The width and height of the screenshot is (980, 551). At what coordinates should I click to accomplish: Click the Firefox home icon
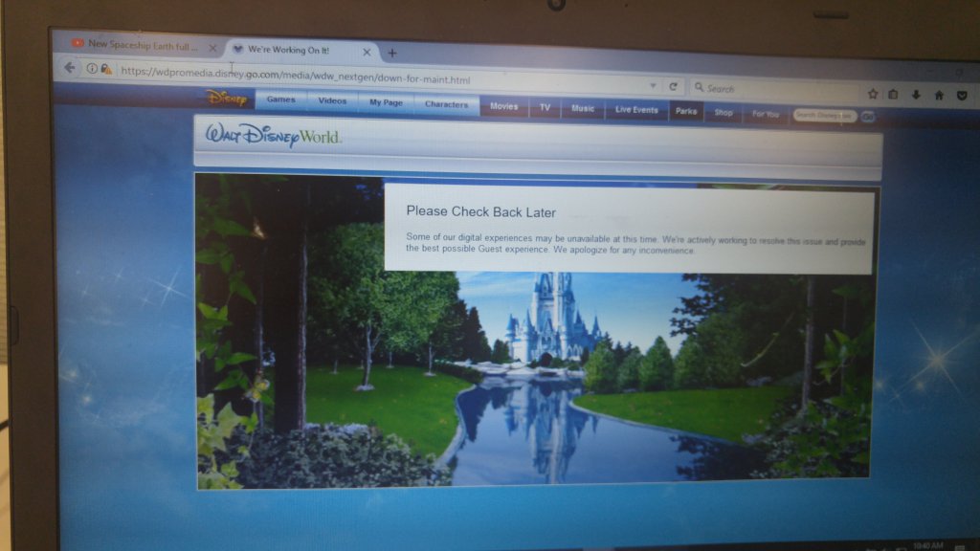click(939, 95)
